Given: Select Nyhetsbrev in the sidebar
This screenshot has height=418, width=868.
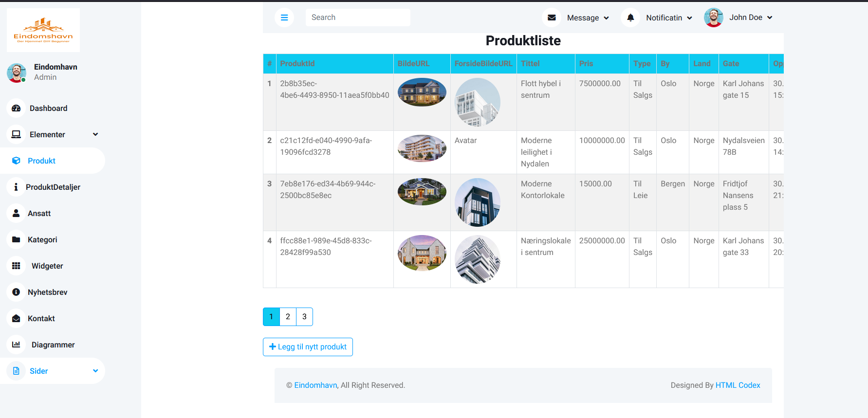Looking at the screenshot, I should 47,292.
